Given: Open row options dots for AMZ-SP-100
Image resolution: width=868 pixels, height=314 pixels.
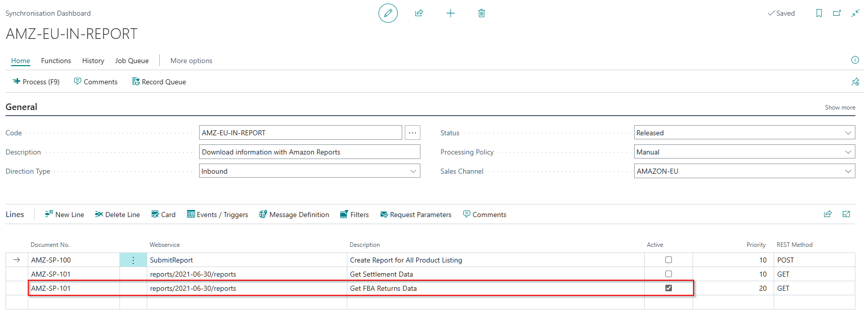Looking at the screenshot, I should 133,260.
